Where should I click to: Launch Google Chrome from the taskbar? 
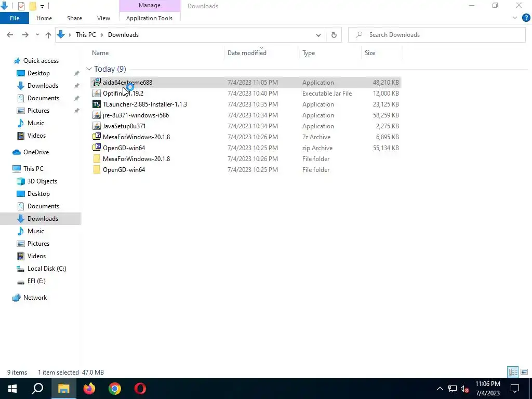115,389
